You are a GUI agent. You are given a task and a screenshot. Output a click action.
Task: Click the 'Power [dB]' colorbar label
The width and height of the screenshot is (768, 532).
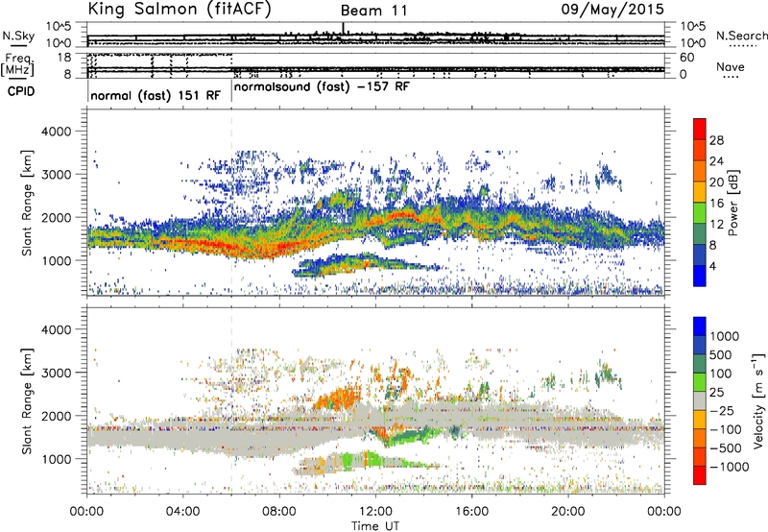733,203
